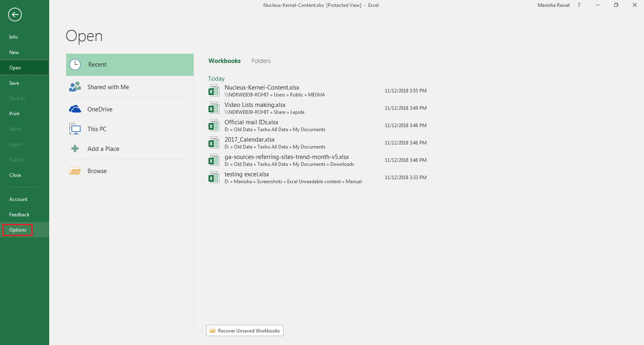The image size is (644, 345).
Task: Click Browse to find a file
Action: 130,171
